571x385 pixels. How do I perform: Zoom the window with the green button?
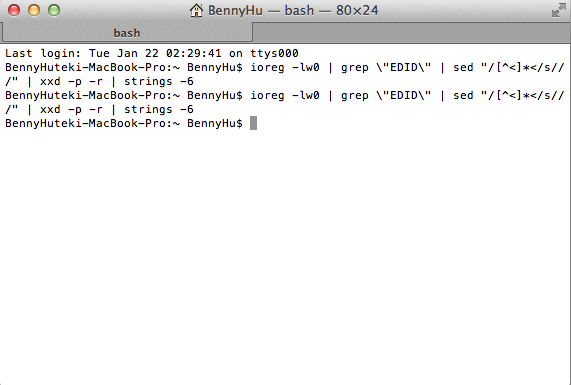(54, 10)
